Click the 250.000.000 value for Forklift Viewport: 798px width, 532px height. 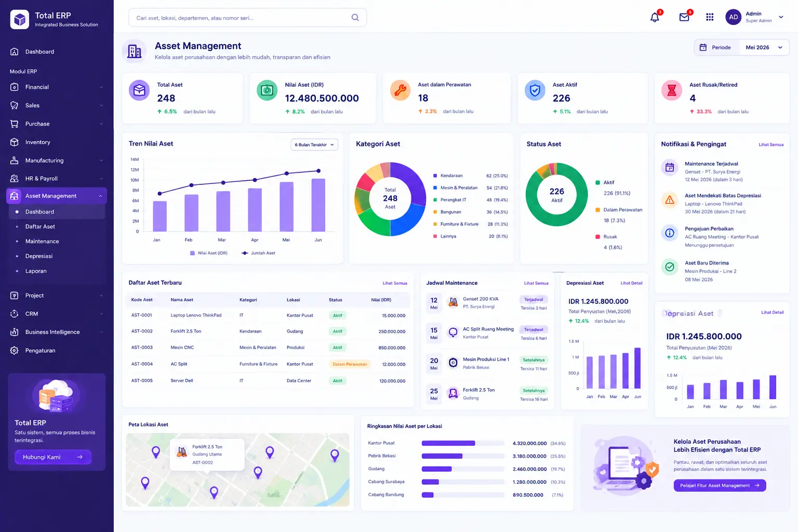[392, 331]
